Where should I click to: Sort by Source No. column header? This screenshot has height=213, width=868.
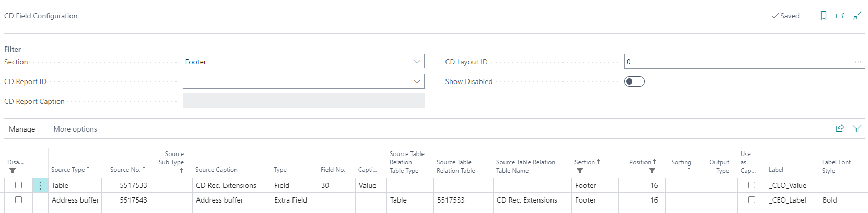point(128,170)
